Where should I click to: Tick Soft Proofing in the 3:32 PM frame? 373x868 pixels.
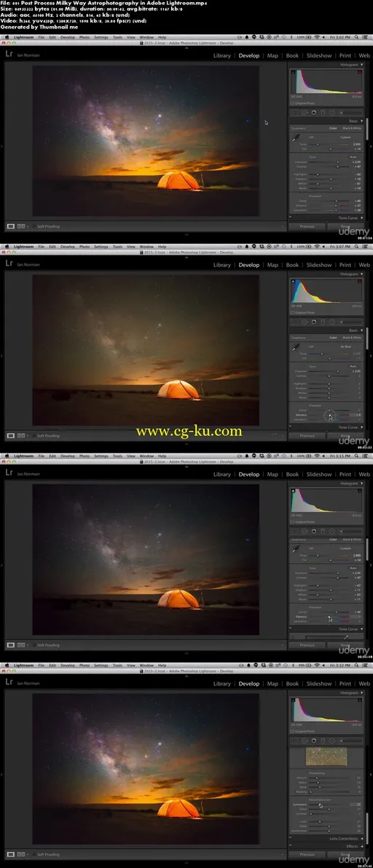coord(34,854)
